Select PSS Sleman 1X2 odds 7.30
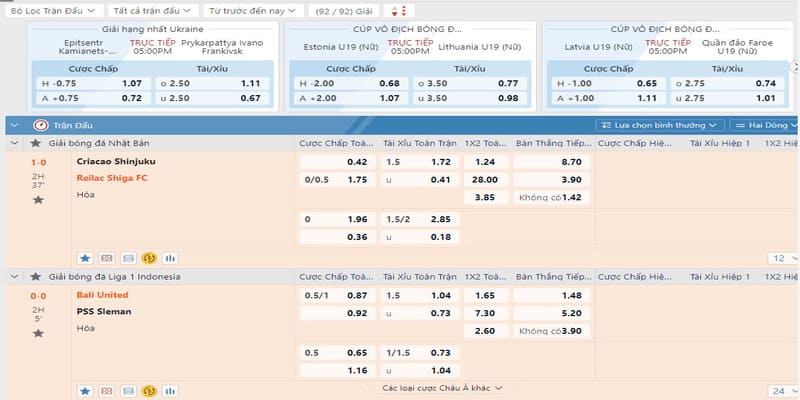 486,313
